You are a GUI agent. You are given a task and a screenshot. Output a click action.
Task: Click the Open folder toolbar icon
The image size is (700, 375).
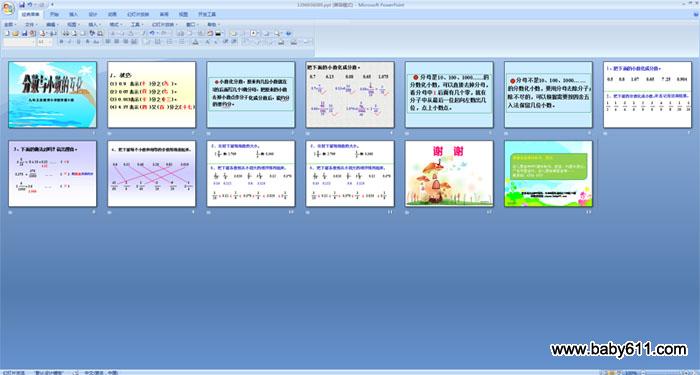(x=16, y=33)
